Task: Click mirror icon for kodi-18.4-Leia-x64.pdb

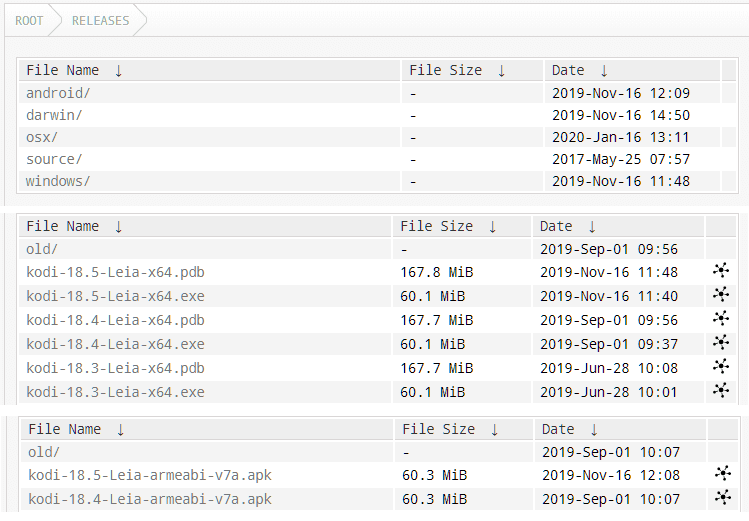Action: 721,319
